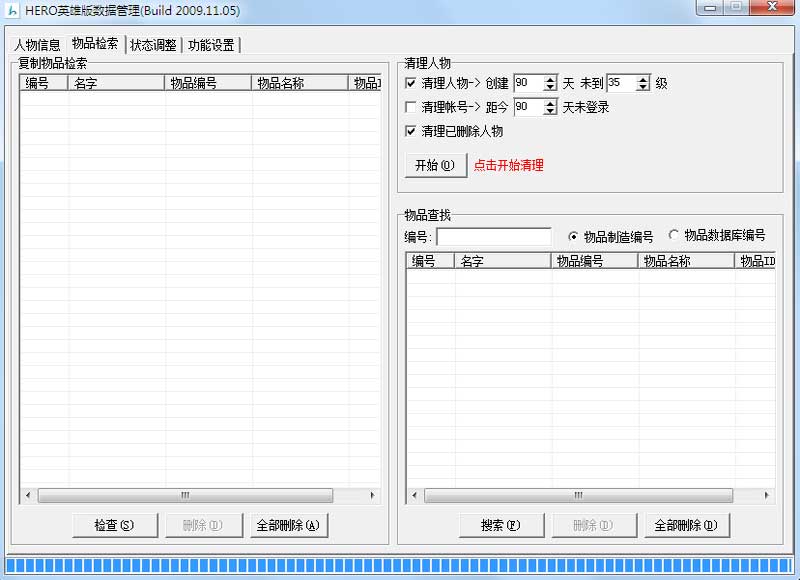Image resolution: width=800 pixels, height=580 pixels.
Task: Uncheck the 清理人物 checkbox
Action: click(411, 83)
